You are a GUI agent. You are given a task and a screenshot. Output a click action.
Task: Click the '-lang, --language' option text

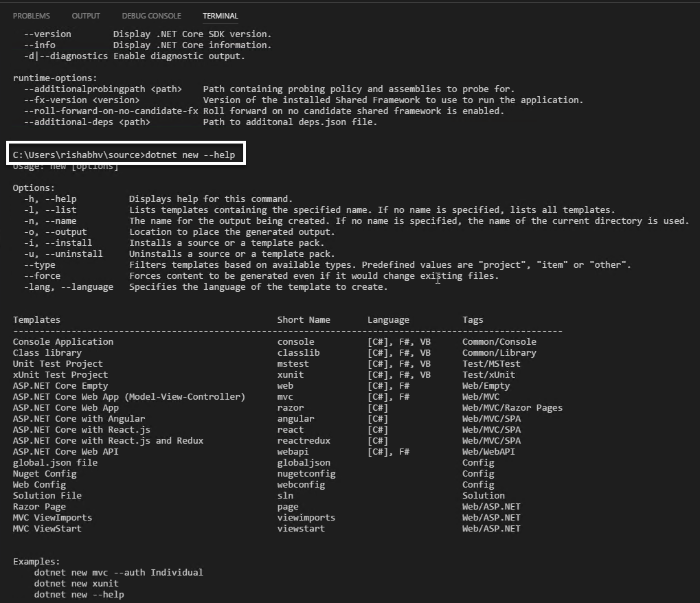(69, 287)
